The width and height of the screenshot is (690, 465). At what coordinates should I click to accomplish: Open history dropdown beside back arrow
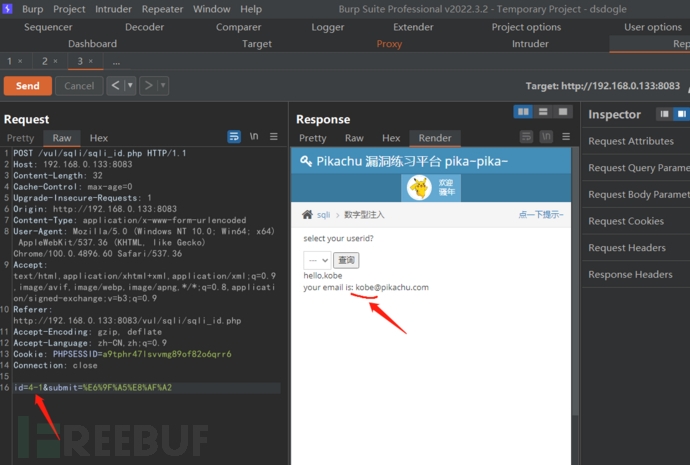coord(130,85)
